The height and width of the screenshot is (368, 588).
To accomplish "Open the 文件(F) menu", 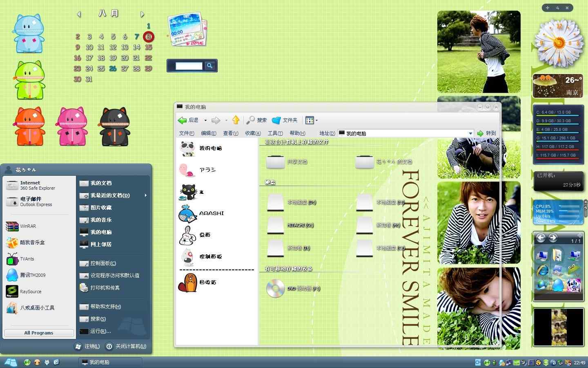I will [187, 133].
